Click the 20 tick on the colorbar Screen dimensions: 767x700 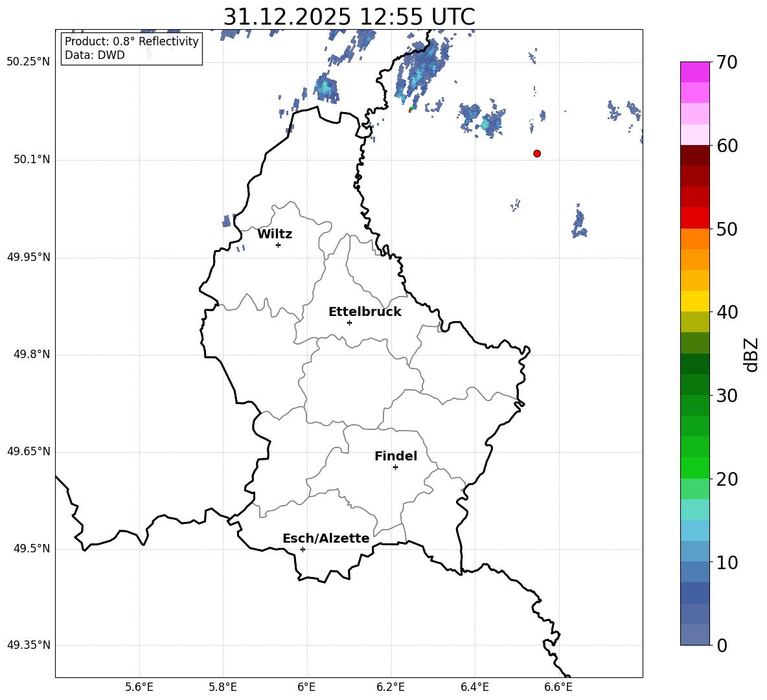click(727, 479)
